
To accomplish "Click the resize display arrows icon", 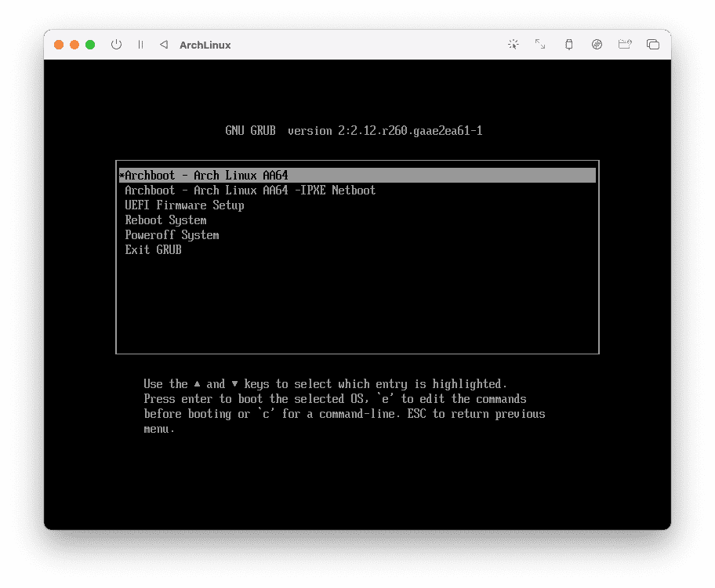I will (540, 44).
